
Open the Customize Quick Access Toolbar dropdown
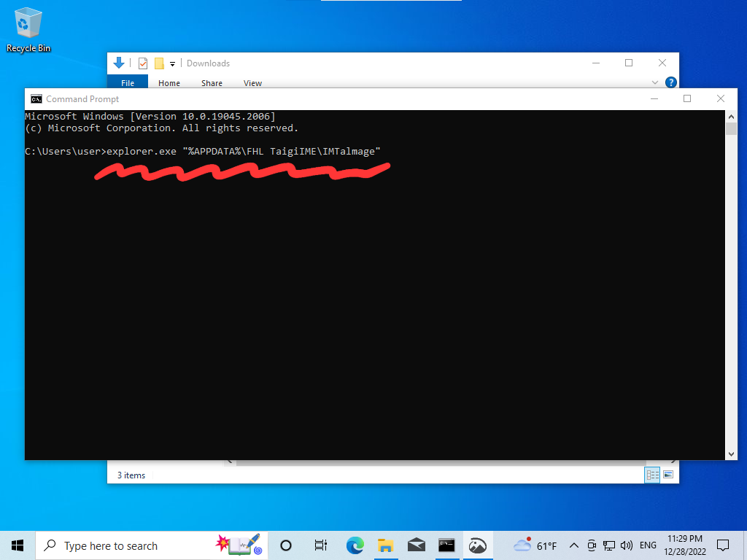coord(172,64)
